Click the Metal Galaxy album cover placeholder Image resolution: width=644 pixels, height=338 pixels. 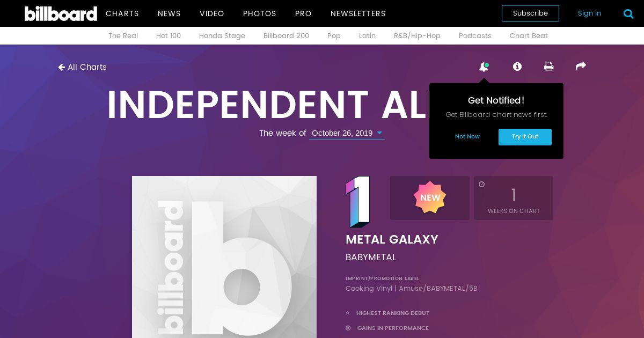click(224, 257)
